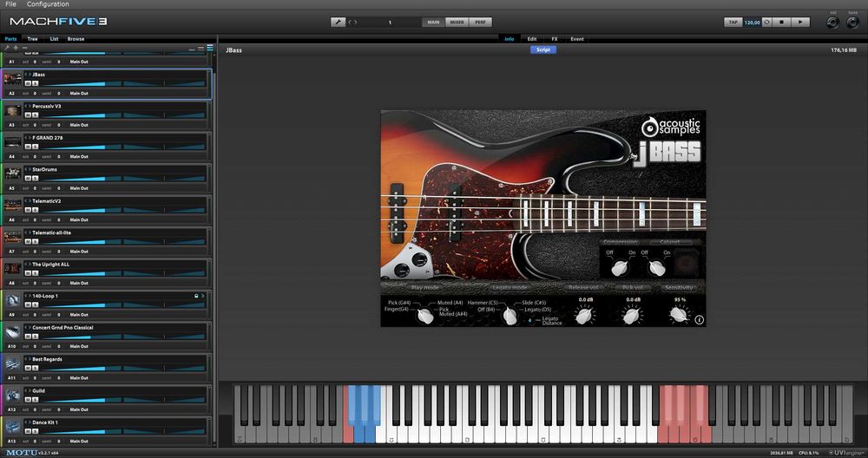Switch to the Edit tab
The width and height of the screenshot is (868, 458).
point(532,39)
